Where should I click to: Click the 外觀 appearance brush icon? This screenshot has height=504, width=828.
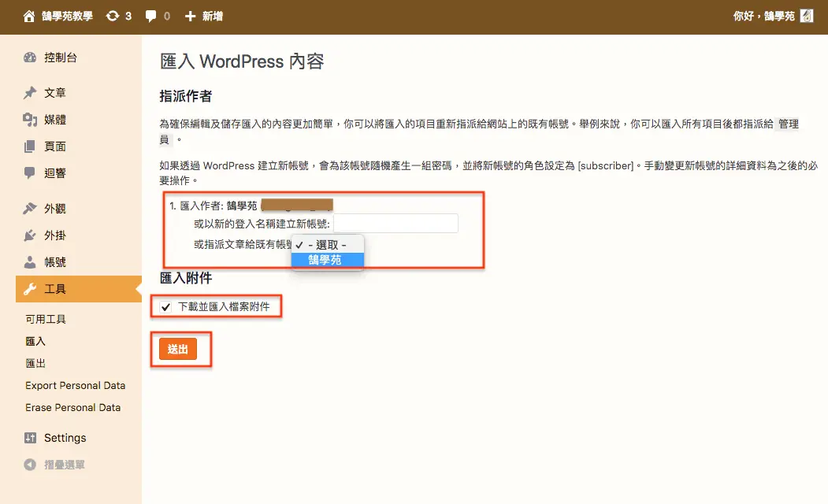coord(30,209)
